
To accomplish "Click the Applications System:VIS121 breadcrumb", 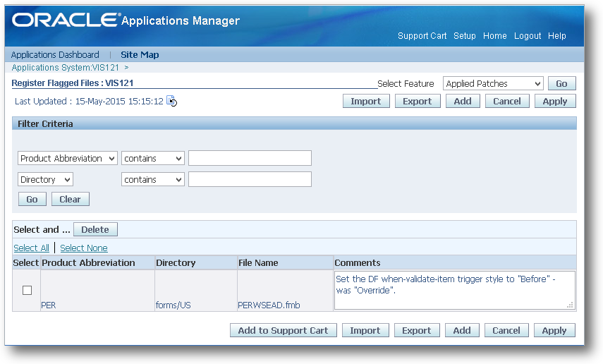I will pyautogui.click(x=66, y=67).
